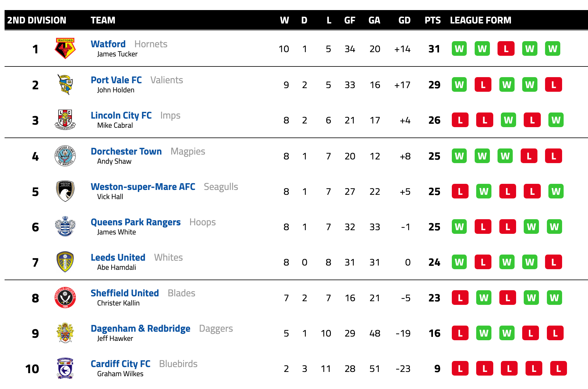
Task: Open the Watford team link
Action: (108, 44)
